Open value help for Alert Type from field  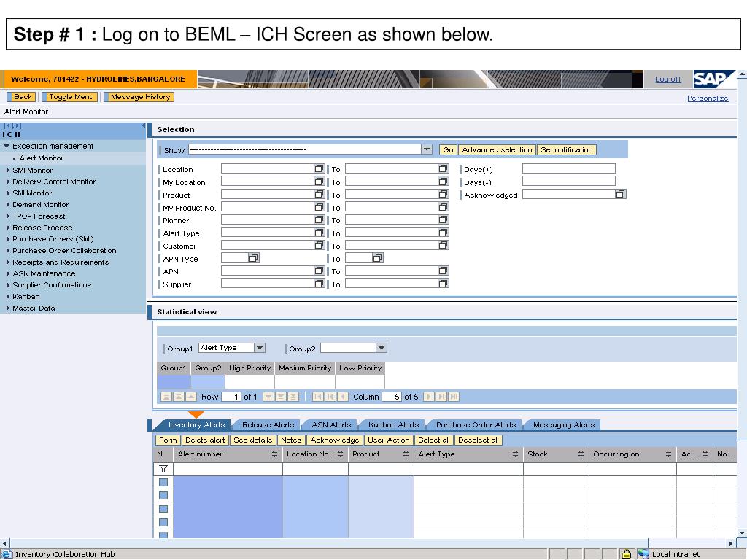[x=320, y=233]
